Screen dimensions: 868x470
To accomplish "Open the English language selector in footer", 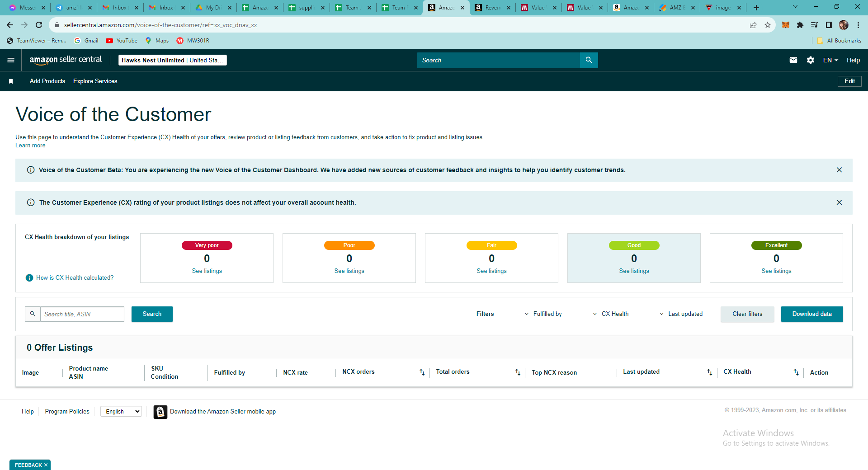I will pos(121,411).
